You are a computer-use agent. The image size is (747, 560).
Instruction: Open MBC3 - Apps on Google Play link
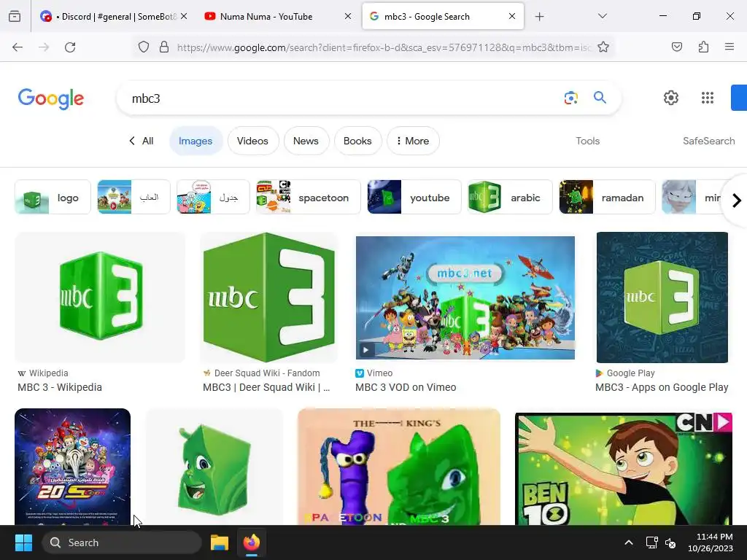click(x=662, y=387)
